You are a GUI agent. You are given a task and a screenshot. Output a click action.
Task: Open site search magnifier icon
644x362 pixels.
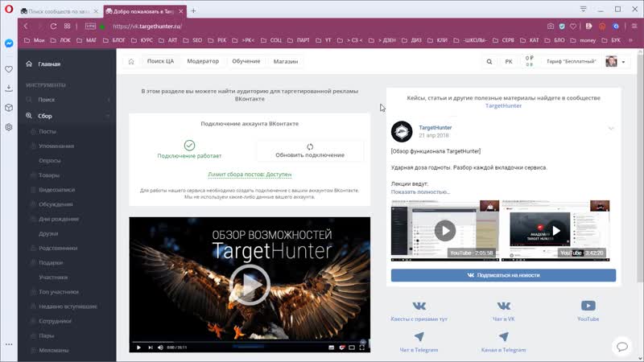(489, 62)
